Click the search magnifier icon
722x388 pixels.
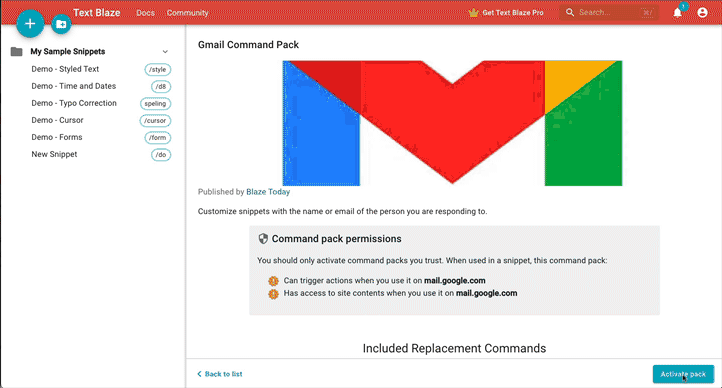tap(570, 12)
